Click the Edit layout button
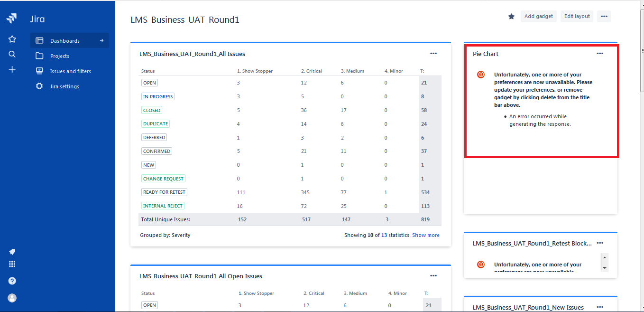Screen dimensions: 644x312 577,16
